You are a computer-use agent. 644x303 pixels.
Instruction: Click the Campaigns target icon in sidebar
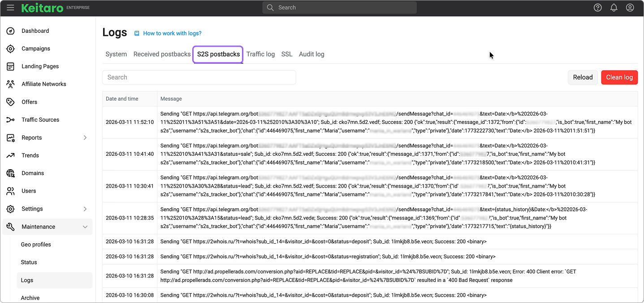[x=11, y=48]
